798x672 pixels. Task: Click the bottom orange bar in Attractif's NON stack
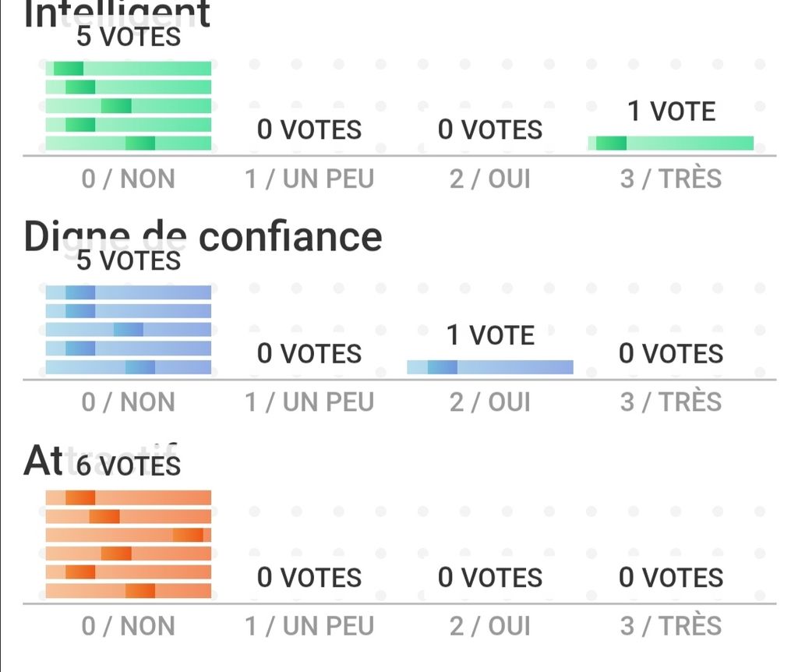(129, 590)
